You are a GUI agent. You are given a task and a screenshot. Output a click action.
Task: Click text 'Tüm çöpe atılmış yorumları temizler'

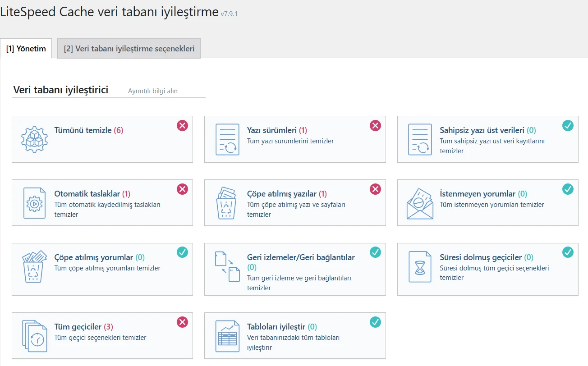[107, 268]
